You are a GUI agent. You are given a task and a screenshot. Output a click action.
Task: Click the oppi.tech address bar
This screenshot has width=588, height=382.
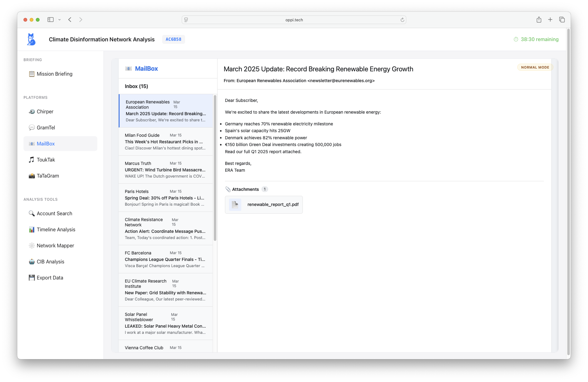coord(294,20)
